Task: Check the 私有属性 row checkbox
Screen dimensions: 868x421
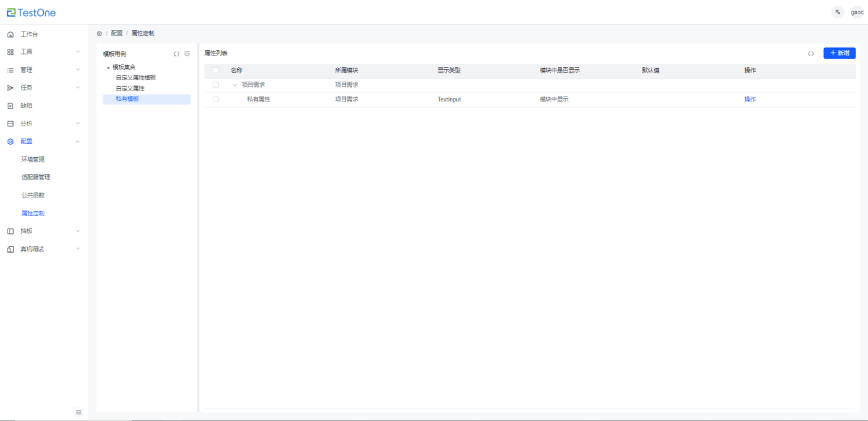Action: tap(216, 99)
